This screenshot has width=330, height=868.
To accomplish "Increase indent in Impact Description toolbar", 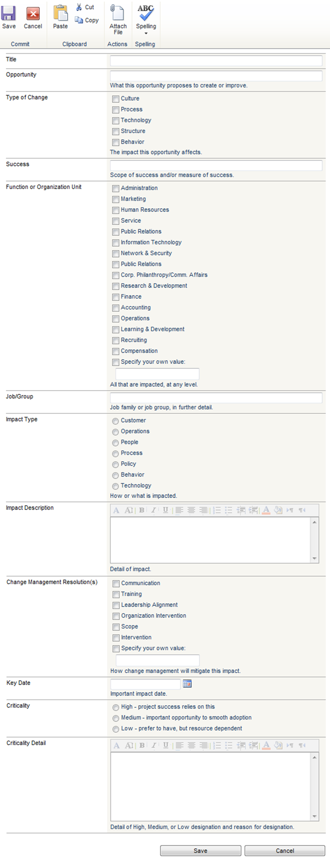I will point(253,510).
